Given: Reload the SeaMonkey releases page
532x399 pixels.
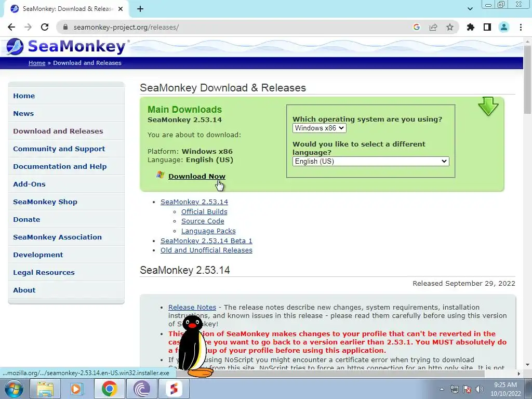Looking at the screenshot, I should pos(45,27).
